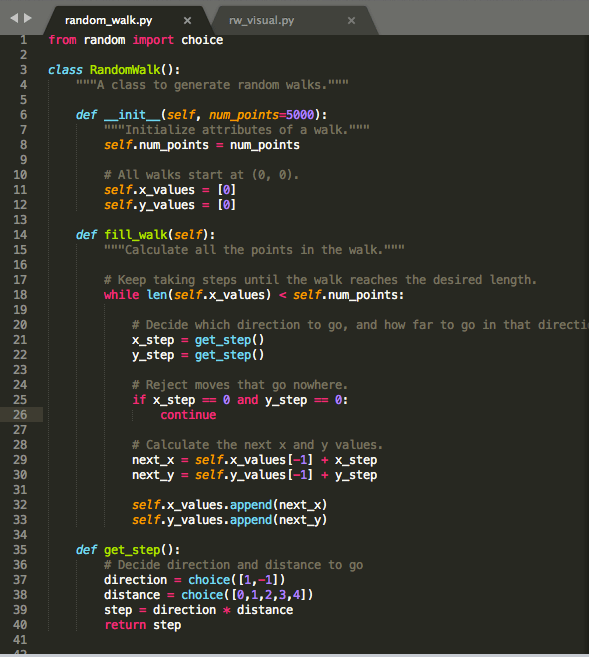Click the docstring 'Initialize attributes of a walk.'
The image size is (589, 657).
237,130
